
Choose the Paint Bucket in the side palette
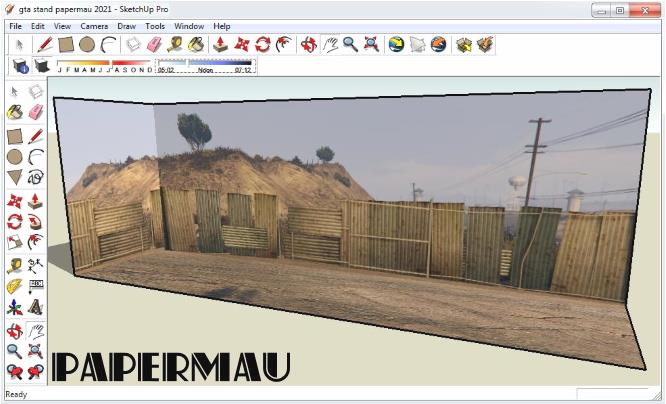[x=14, y=112]
